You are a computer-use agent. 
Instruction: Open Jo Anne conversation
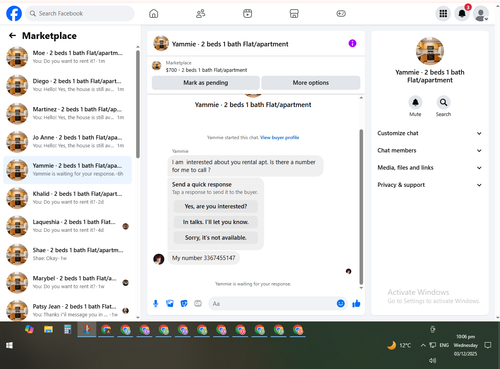[x=68, y=142]
